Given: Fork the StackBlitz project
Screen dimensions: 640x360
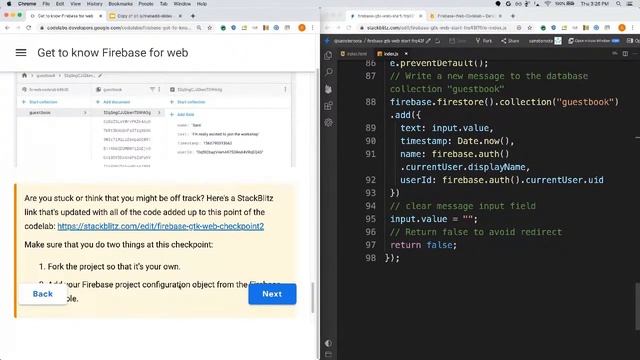Looking at the screenshot, I should tap(484, 41).
